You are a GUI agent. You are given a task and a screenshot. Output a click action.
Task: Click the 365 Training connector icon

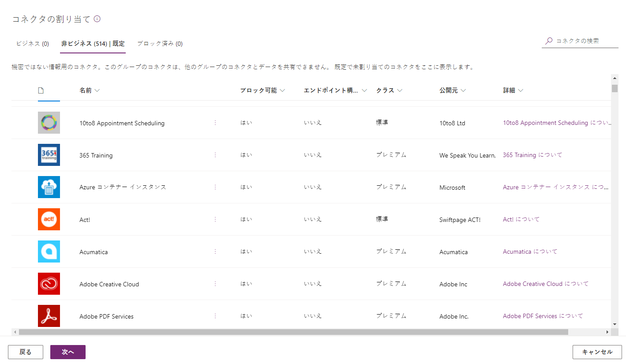pyautogui.click(x=49, y=155)
